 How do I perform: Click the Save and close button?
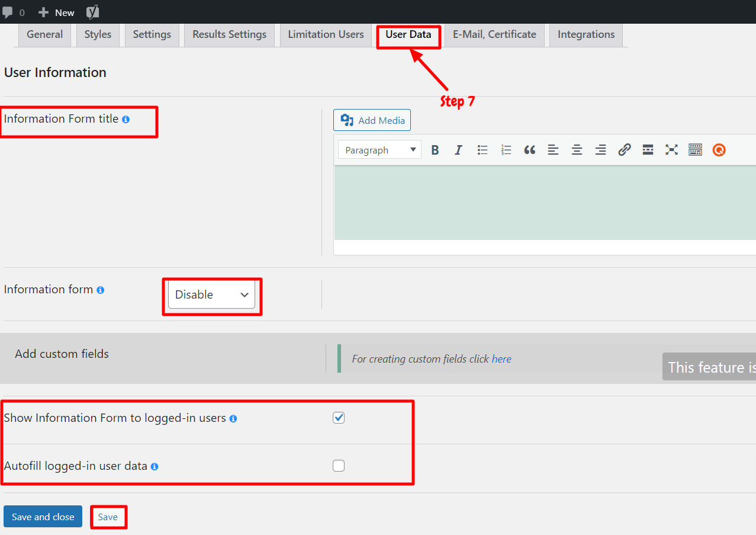pos(43,517)
